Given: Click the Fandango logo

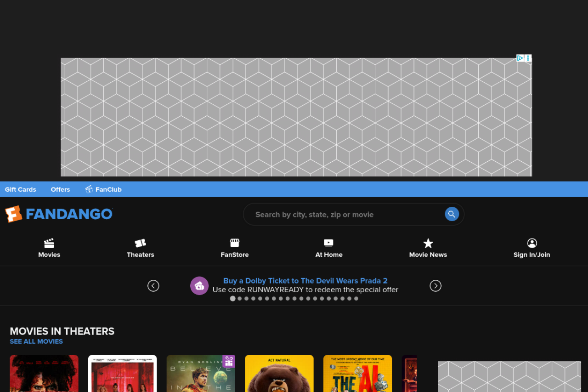Looking at the screenshot, I should pyautogui.click(x=59, y=214).
